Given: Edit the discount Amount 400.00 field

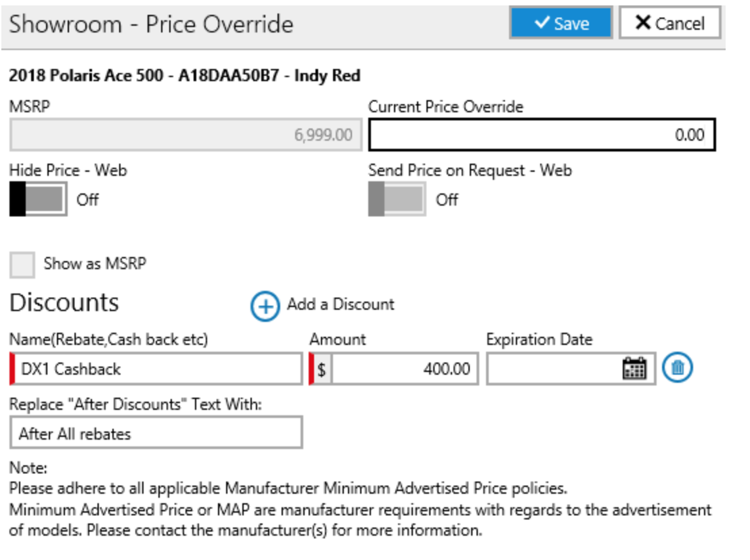Looking at the screenshot, I should coord(405,369).
